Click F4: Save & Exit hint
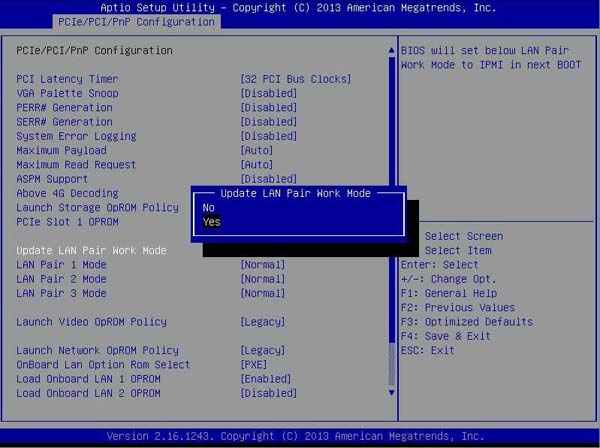 click(x=446, y=336)
